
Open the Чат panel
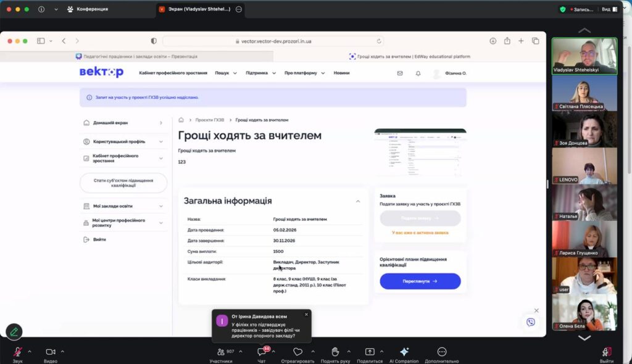262,352
